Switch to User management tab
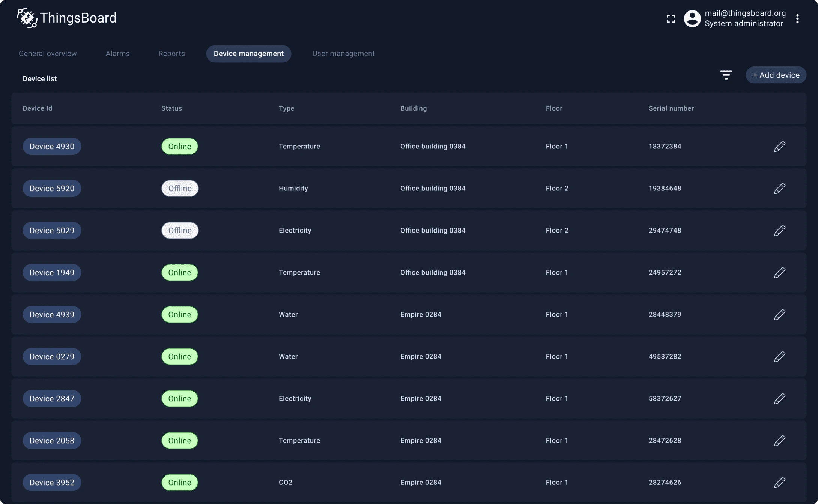Screen dimensions: 818x504 pos(343,54)
